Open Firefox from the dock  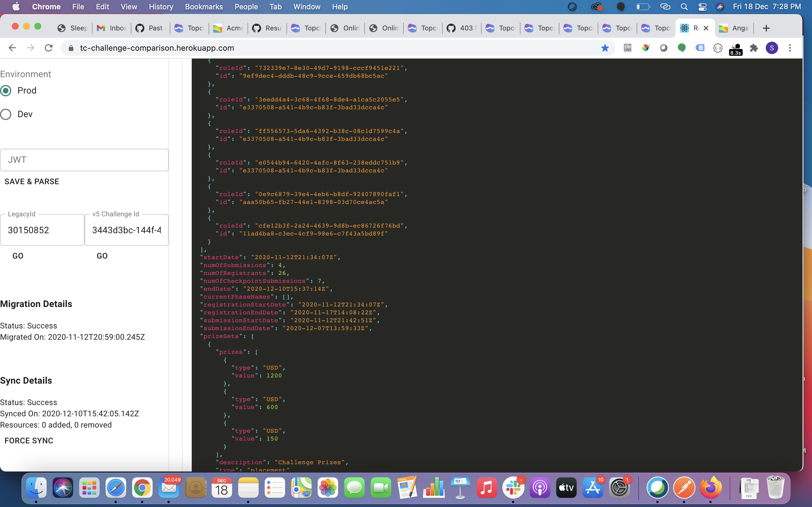[710, 488]
